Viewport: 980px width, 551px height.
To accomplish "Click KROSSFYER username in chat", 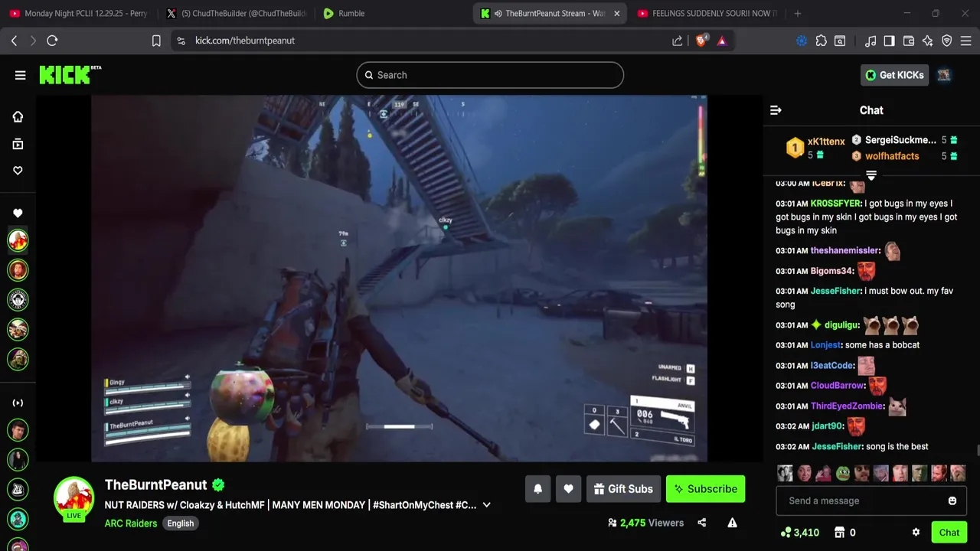I will [x=835, y=204].
